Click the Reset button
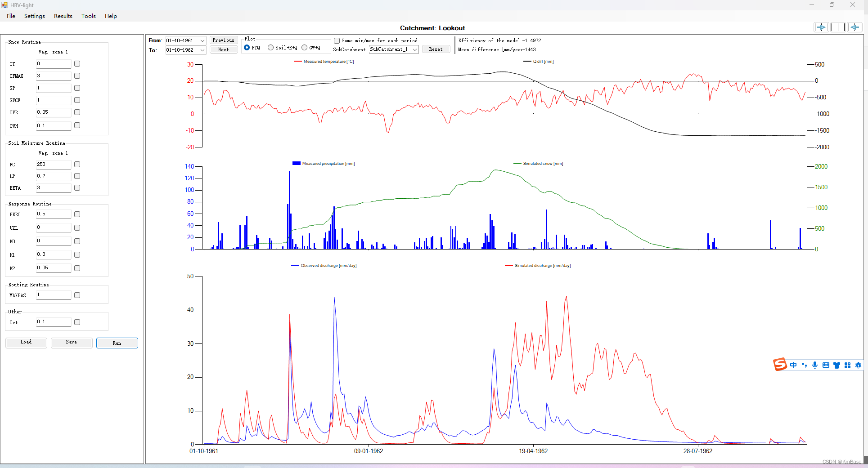868x468 pixels. [436, 49]
